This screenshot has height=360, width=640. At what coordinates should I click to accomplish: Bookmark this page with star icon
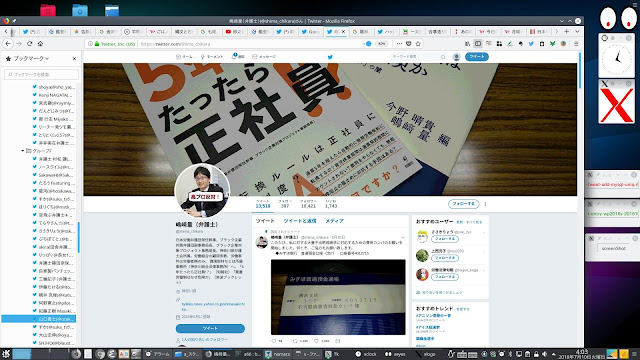tap(418, 44)
